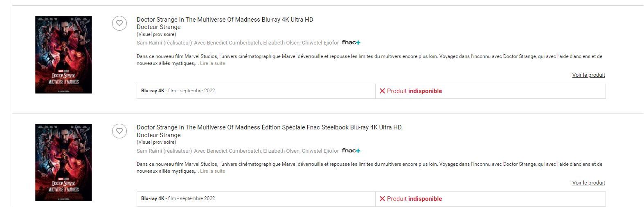The width and height of the screenshot is (644, 207).
Task: Click Benedict Cumberbatch in the first listing
Action: (x=234, y=43)
